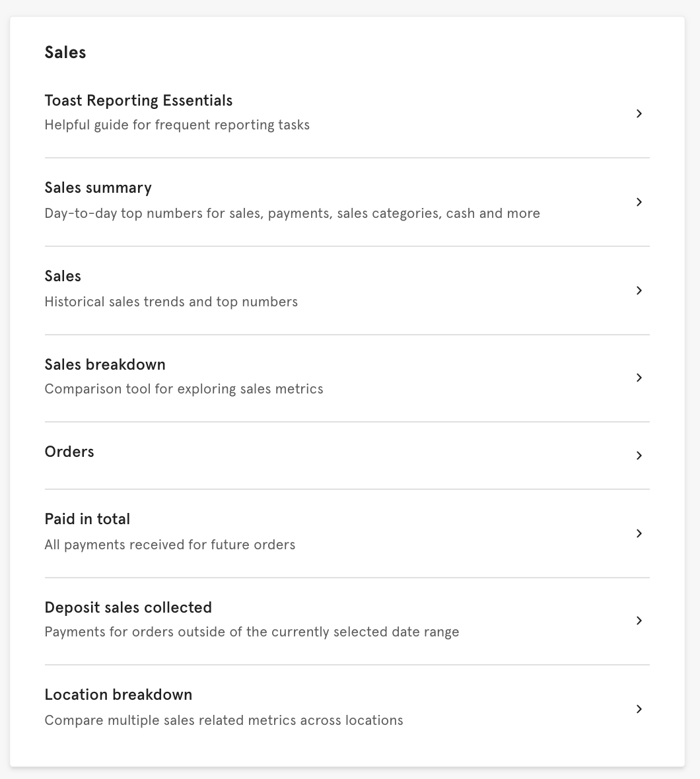
Task: Expand Sales breakdown with its chevron
Action: tap(639, 378)
